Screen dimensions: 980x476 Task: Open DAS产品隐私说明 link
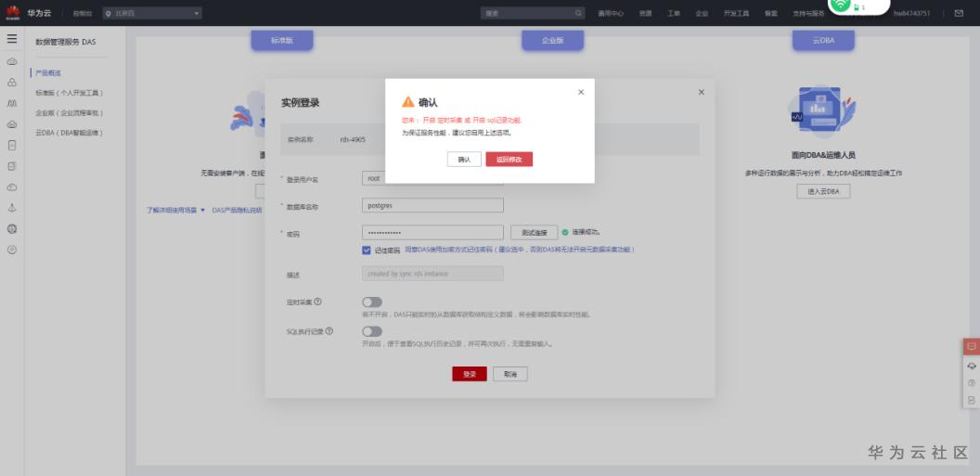(x=237, y=211)
